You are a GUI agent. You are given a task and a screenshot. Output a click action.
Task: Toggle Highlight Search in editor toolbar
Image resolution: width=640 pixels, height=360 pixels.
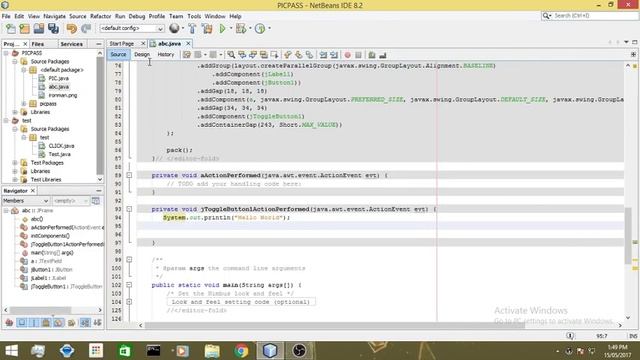tap(264, 55)
